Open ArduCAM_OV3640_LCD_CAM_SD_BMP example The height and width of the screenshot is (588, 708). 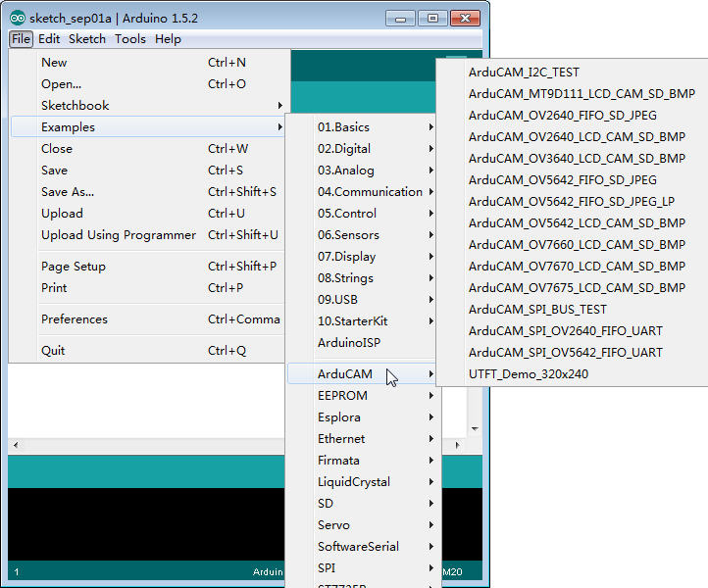coord(573,159)
